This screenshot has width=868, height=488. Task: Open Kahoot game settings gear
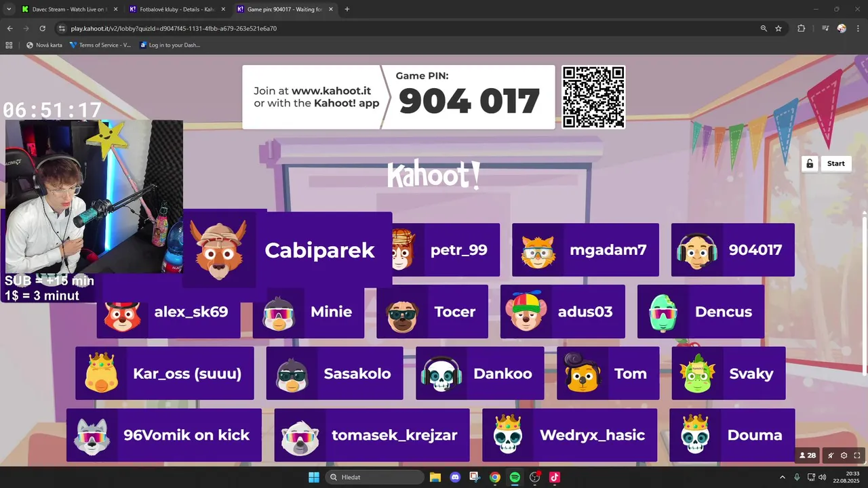844,455
